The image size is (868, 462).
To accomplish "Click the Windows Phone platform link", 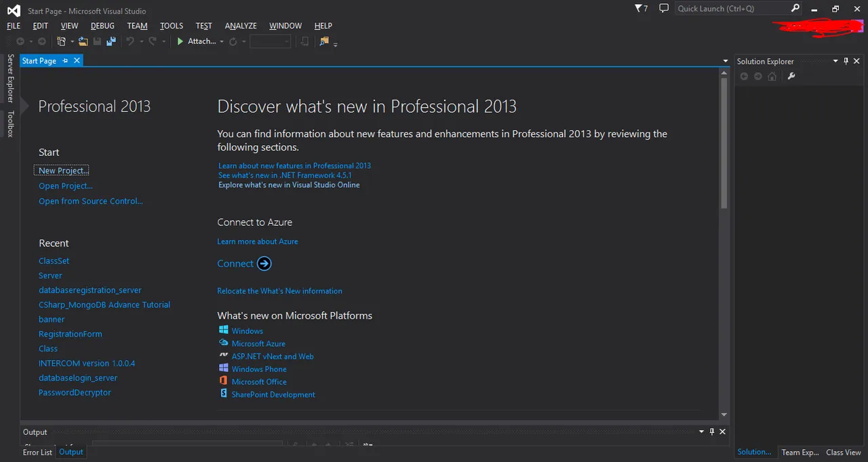I will pos(259,369).
